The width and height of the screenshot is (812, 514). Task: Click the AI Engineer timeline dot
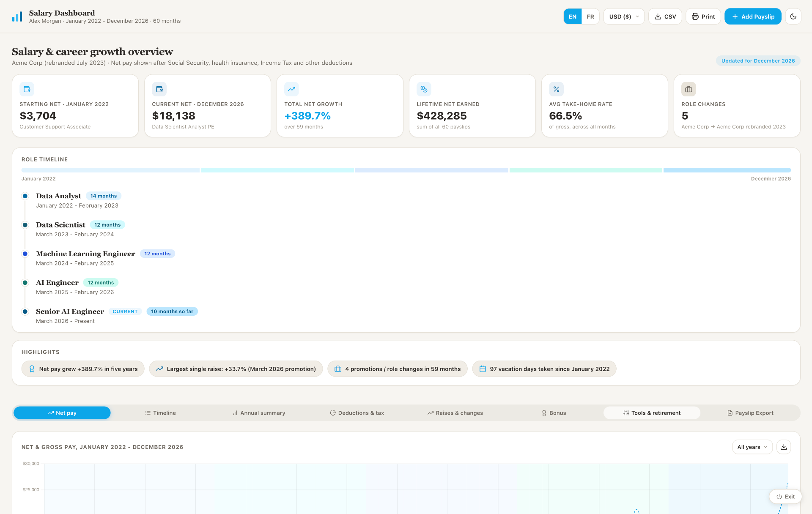[25, 283]
